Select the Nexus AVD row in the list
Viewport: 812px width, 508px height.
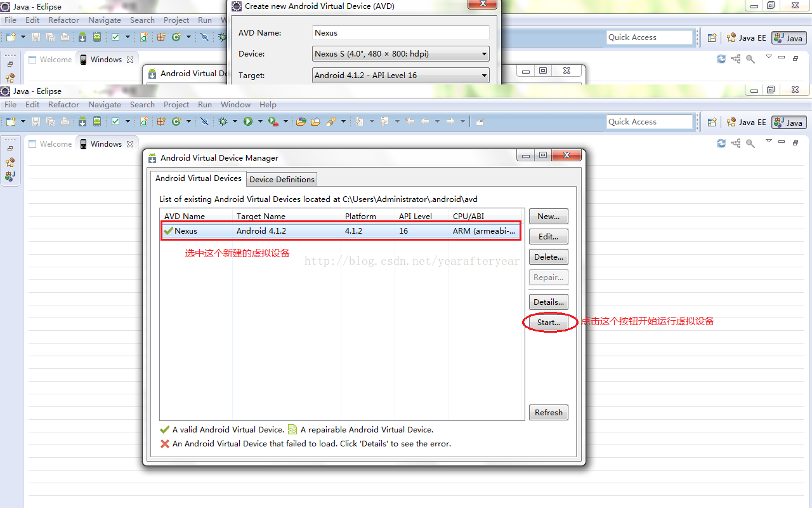[341, 231]
